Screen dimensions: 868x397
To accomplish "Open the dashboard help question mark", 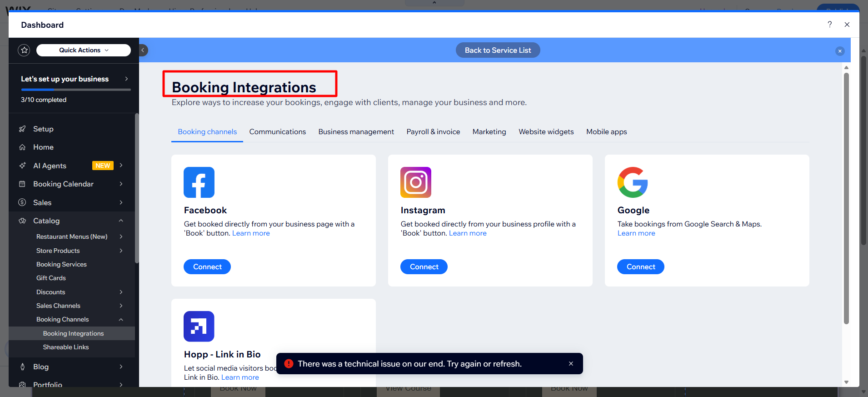I will pyautogui.click(x=829, y=25).
